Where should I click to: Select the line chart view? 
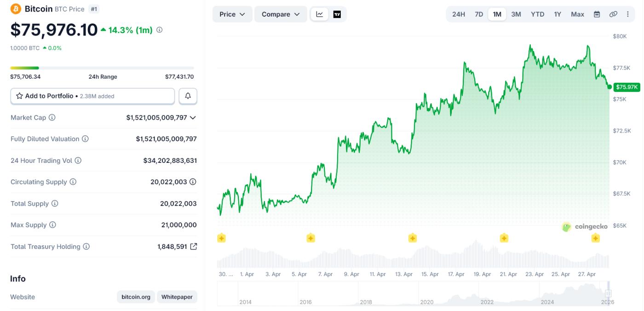pos(320,14)
